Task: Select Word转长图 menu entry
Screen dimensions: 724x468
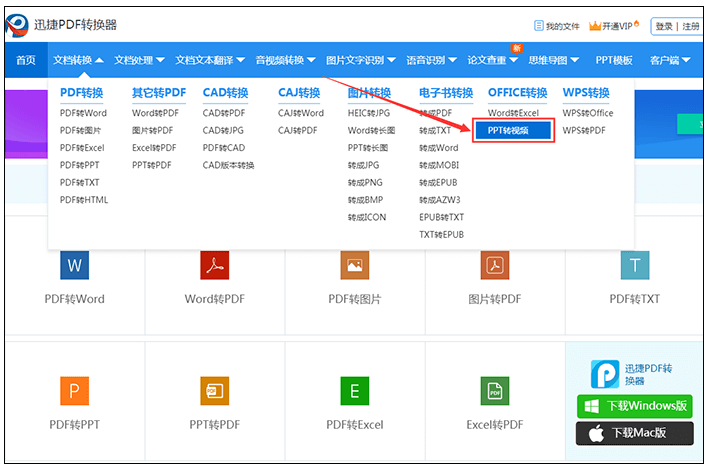Action: click(371, 131)
